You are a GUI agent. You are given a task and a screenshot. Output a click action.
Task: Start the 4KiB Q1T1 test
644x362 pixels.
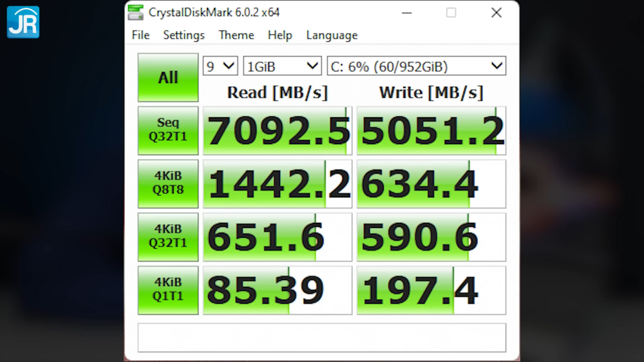coord(168,290)
